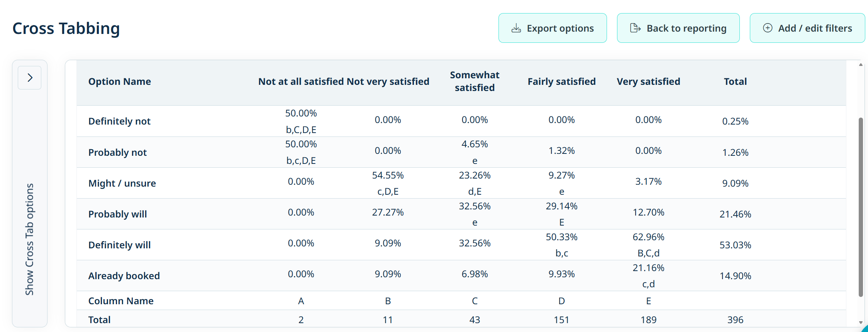Open the Show Cross Tab options panel label
This screenshot has height=332, width=868.
coord(30,239)
